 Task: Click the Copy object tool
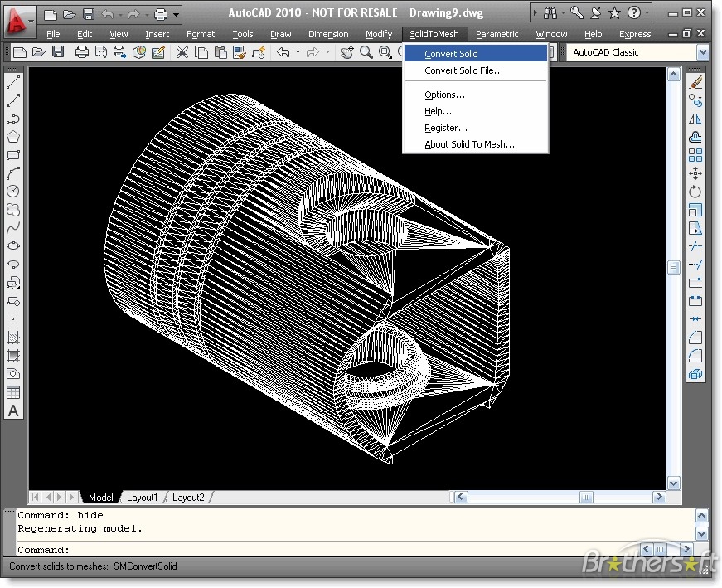[x=695, y=100]
